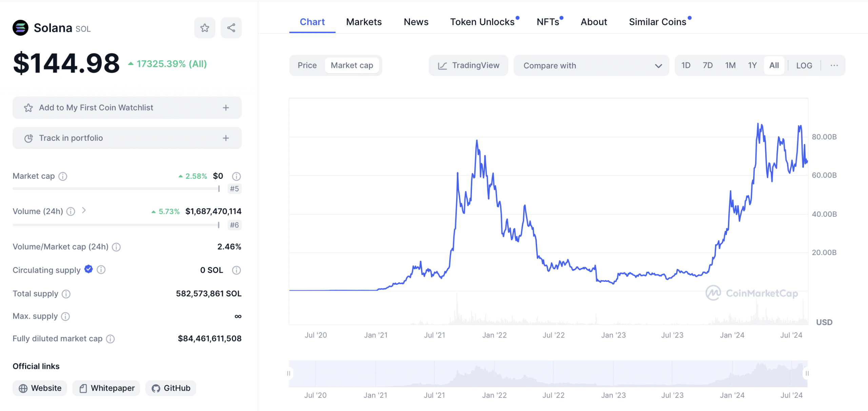Image resolution: width=868 pixels, height=411 pixels.
Task: Click info icon next to 0 SOL value
Action: click(236, 270)
